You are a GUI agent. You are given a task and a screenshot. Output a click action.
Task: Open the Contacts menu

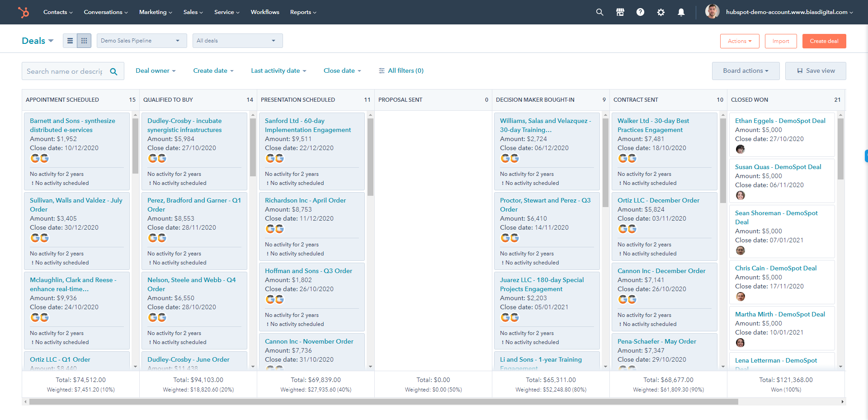(x=58, y=12)
